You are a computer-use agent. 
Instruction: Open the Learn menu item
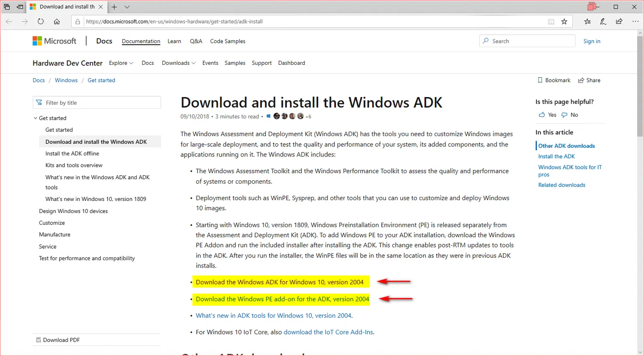(x=174, y=41)
